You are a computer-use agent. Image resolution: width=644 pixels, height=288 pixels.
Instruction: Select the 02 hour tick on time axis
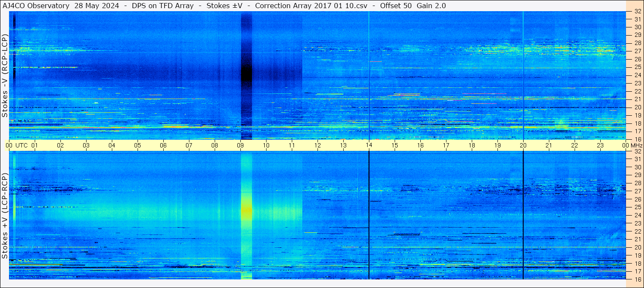click(60, 145)
